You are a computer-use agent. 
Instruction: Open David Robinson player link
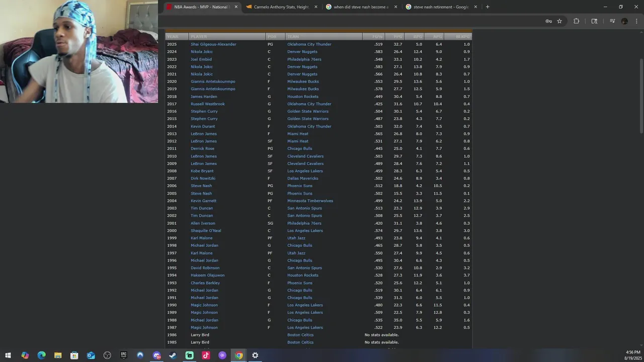click(x=205, y=268)
